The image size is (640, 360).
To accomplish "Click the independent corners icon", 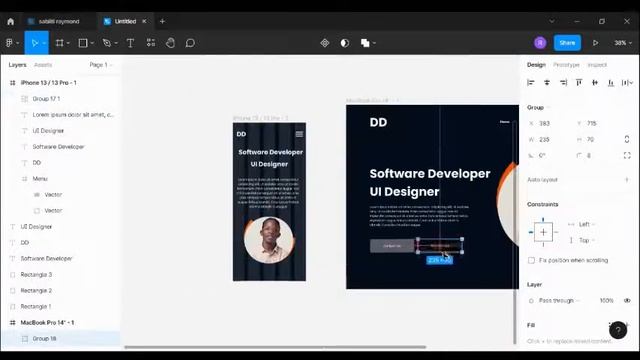I will (627, 156).
